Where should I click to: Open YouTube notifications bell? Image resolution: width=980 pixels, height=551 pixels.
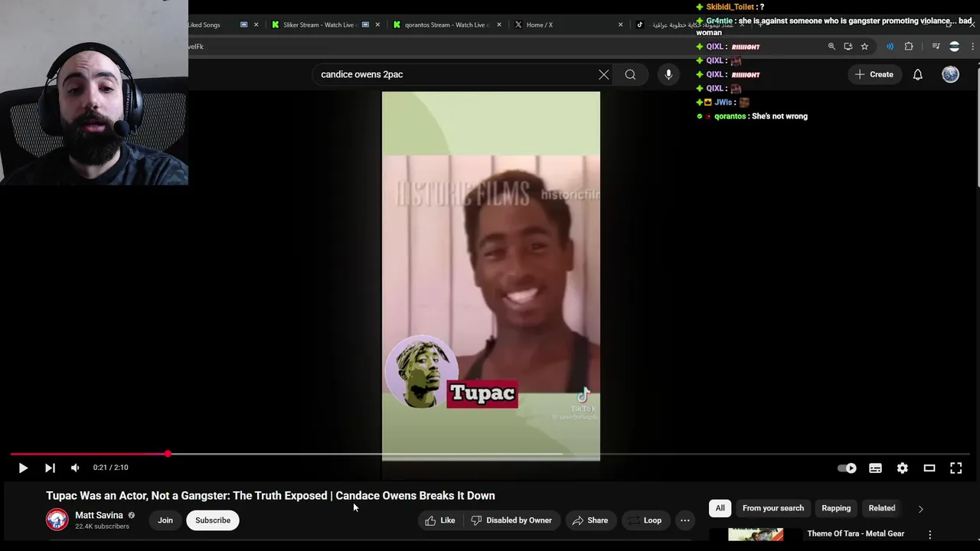tap(918, 74)
